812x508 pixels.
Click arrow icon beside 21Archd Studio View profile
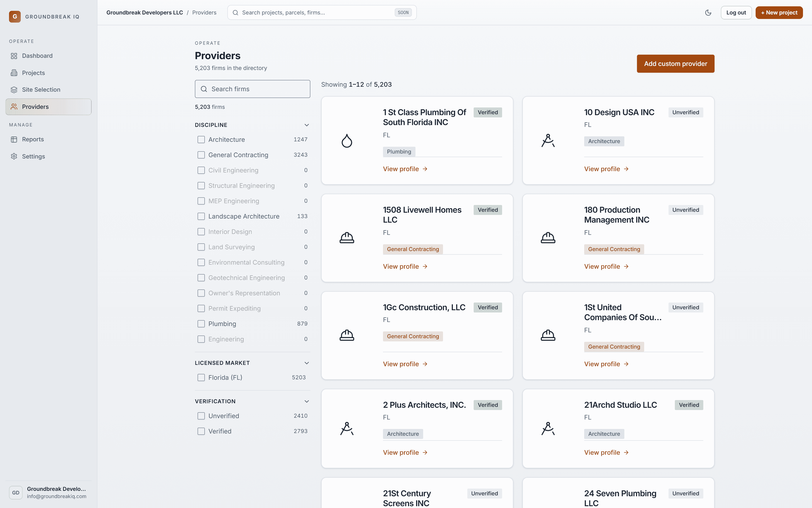(626, 452)
